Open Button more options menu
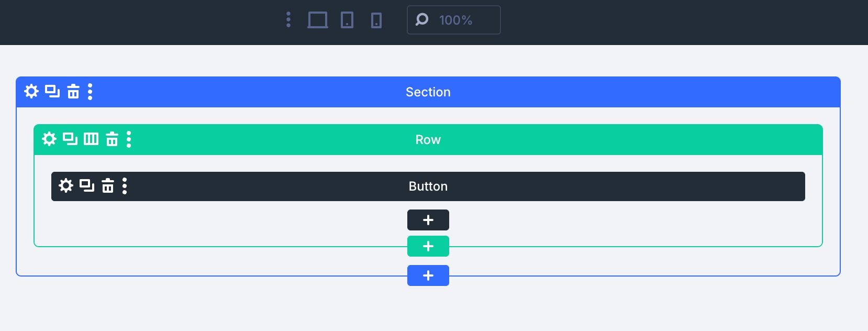 click(125, 185)
